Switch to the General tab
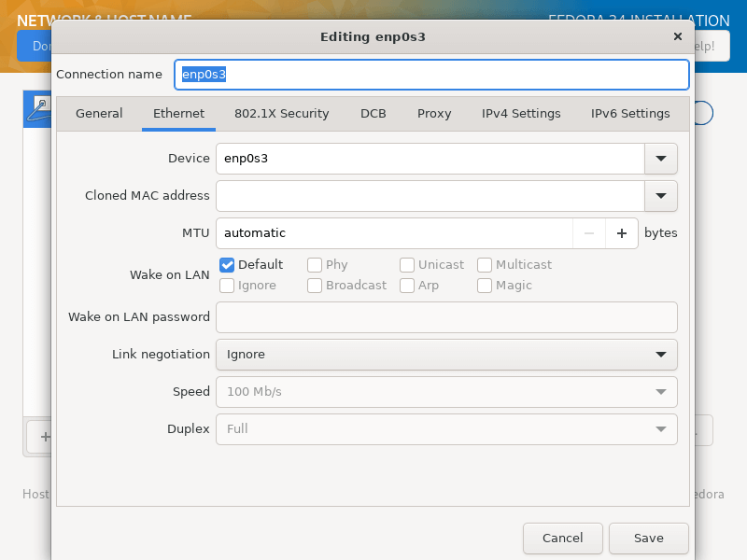This screenshot has height=560, width=747. (x=99, y=114)
